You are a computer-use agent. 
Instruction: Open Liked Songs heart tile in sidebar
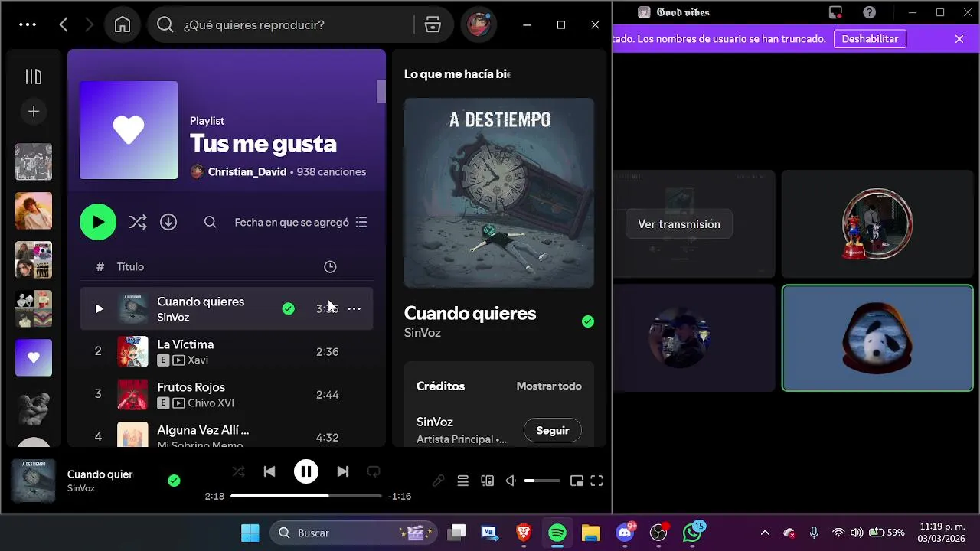[x=34, y=357]
